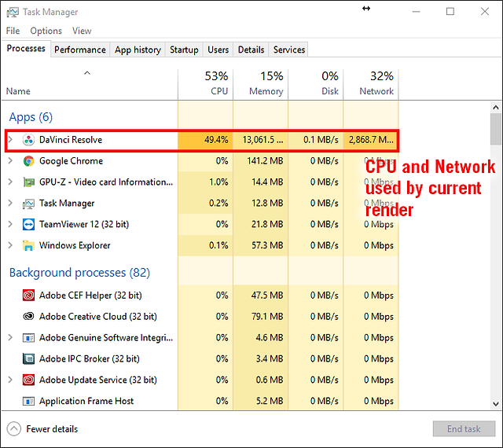This screenshot has width=503, height=448.
Task: Switch to the App history tab
Action: point(138,50)
